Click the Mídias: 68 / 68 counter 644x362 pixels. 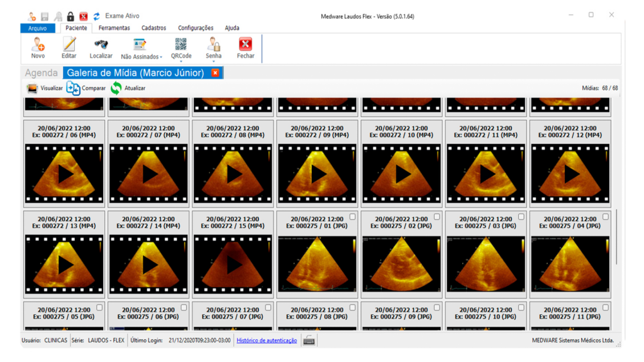(599, 88)
